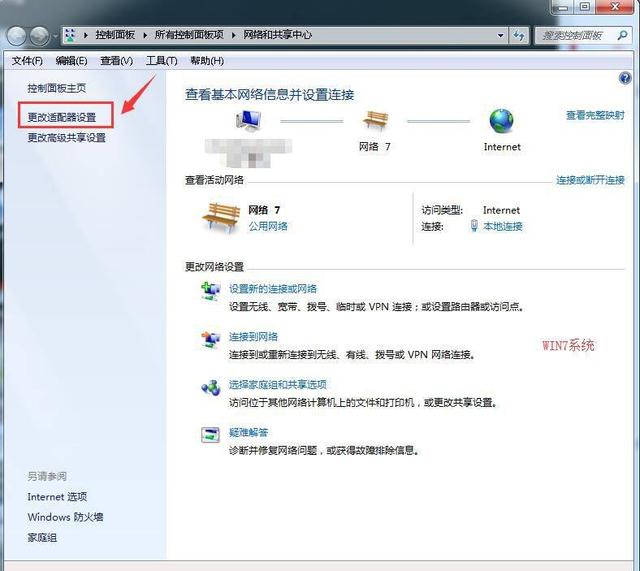640x571 pixels.
Task: Open the 文件(F) menu
Action: (27, 61)
